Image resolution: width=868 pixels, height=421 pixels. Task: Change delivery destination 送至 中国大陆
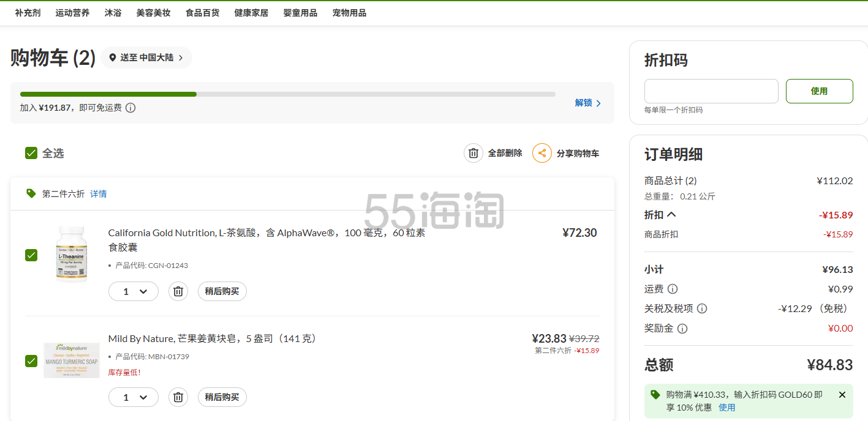[146, 58]
